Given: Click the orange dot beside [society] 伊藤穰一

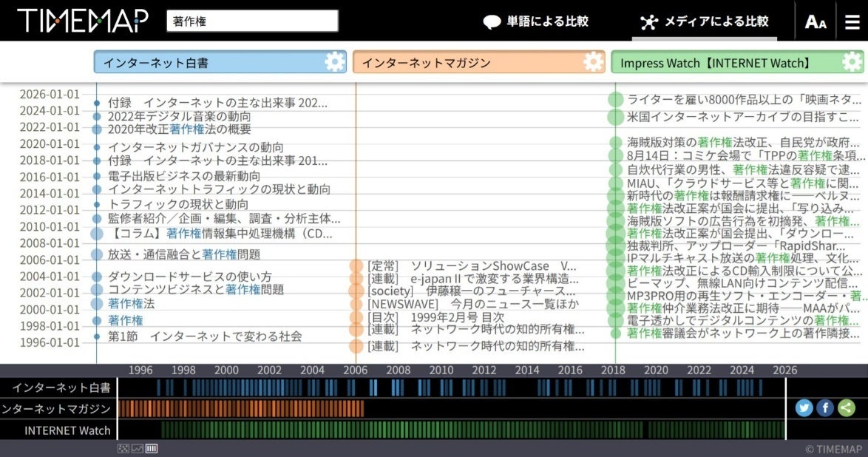Looking at the screenshot, I should point(356,291).
